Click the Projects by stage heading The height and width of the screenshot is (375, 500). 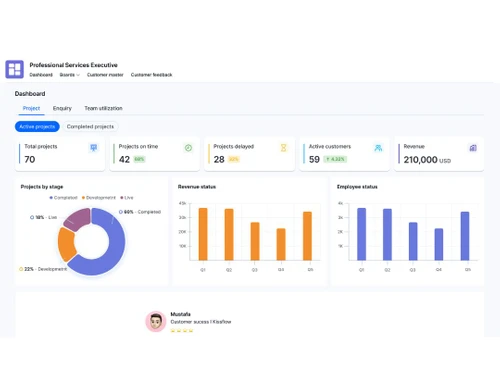click(42, 187)
